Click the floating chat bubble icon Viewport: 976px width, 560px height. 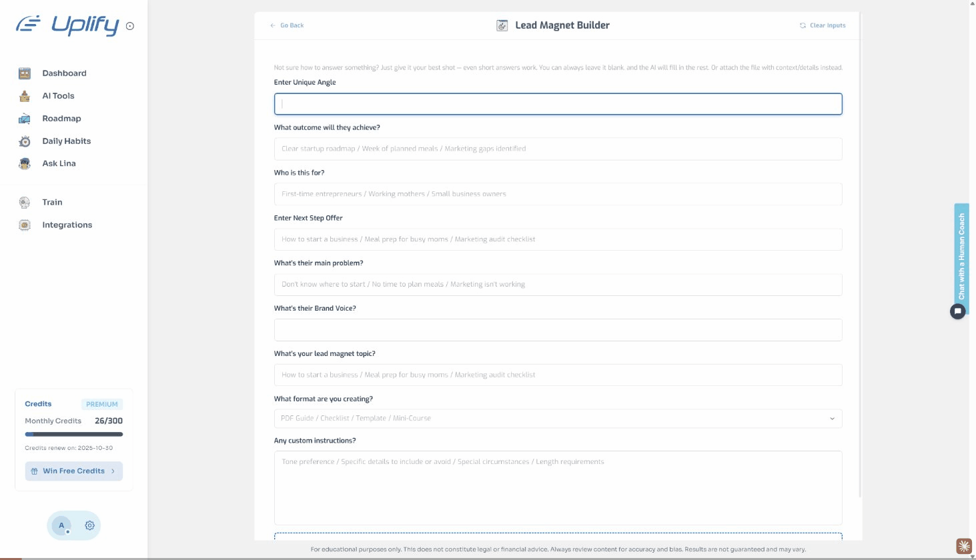tap(957, 311)
